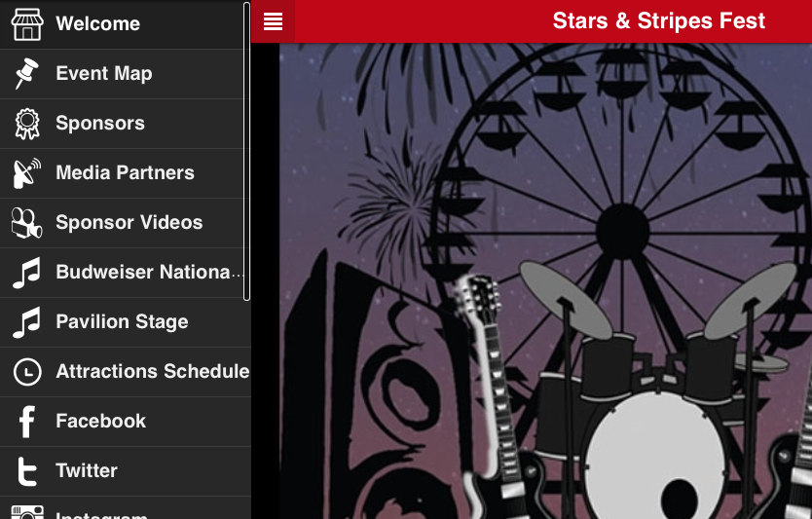Click the music note icon beside Budweiser
Screen dimensions: 812x519
pos(27,273)
